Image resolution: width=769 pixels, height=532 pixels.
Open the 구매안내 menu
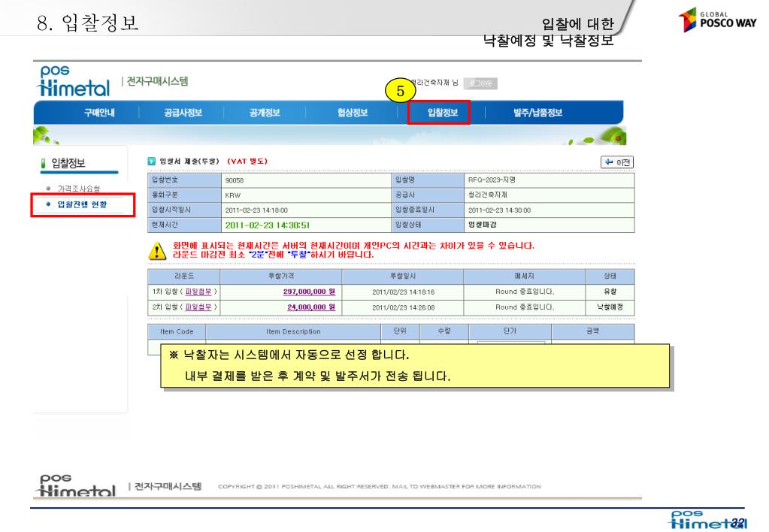click(99, 113)
